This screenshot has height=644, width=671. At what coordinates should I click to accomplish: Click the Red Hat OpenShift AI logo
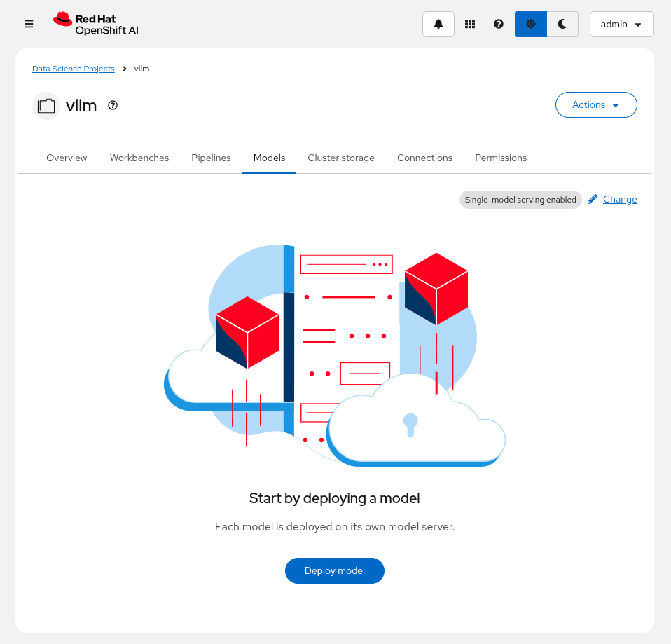click(96, 24)
